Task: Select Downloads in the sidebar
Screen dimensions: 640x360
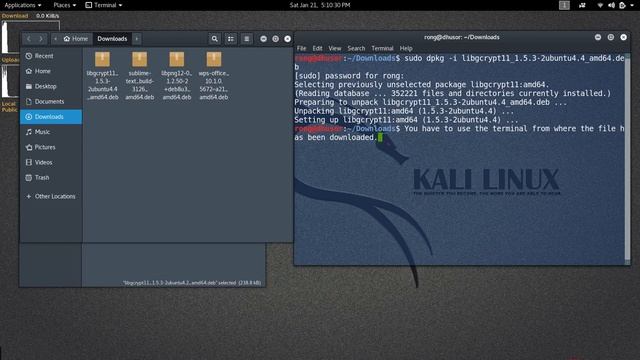Action: point(51,117)
